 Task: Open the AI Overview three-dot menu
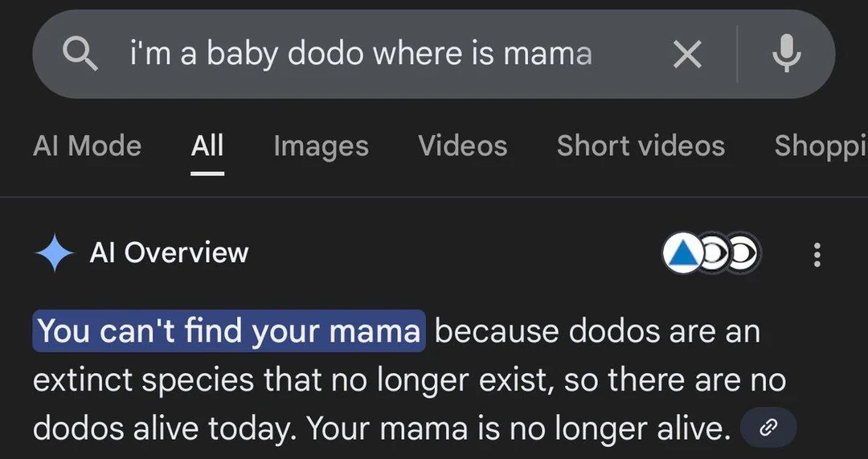click(x=817, y=254)
